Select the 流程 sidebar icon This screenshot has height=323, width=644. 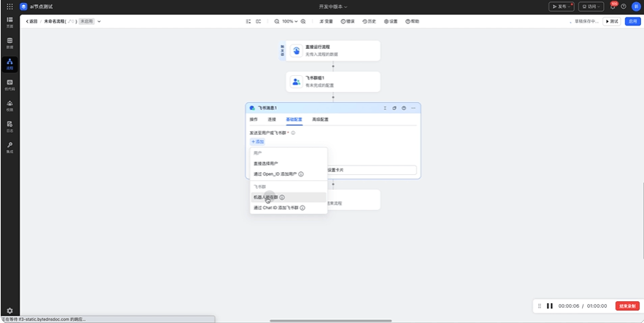[9, 64]
